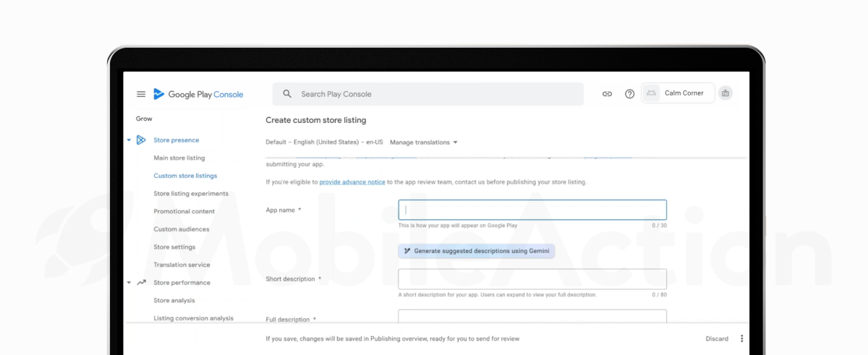Open help via question mark icon

click(x=629, y=94)
